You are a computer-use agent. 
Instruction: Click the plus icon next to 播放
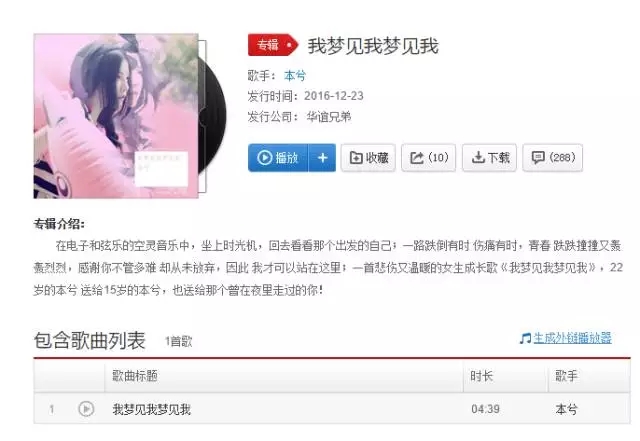pos(322,158)
